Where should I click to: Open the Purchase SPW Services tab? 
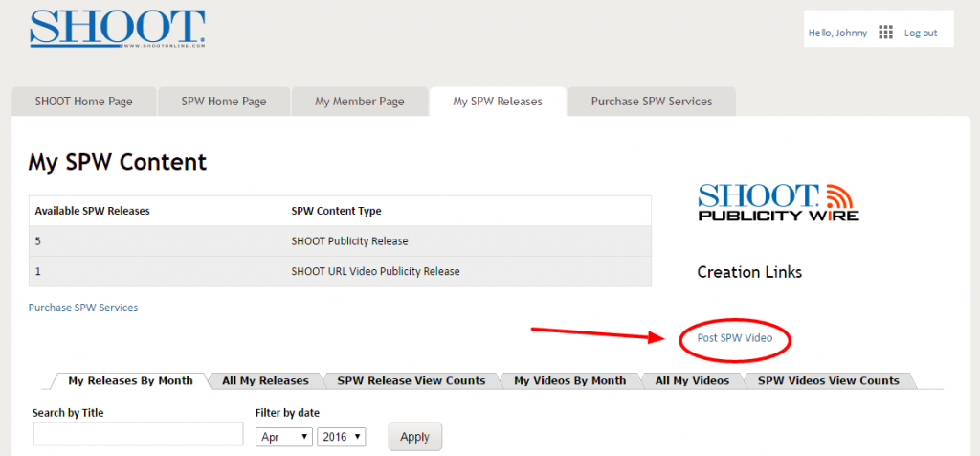click(652, 102)
